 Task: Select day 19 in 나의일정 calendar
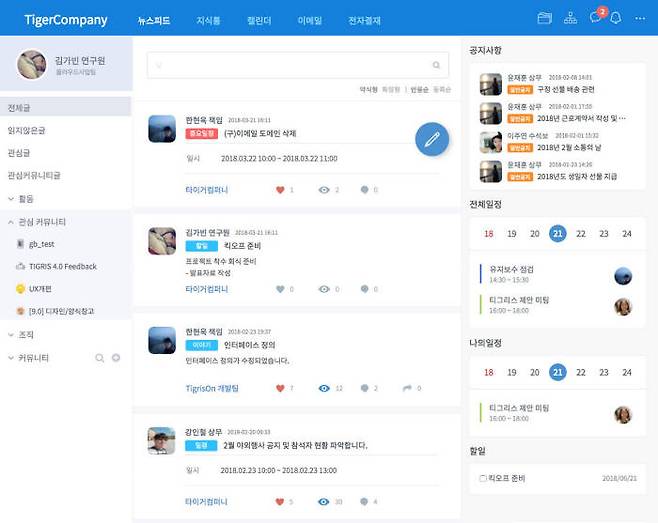512,372
